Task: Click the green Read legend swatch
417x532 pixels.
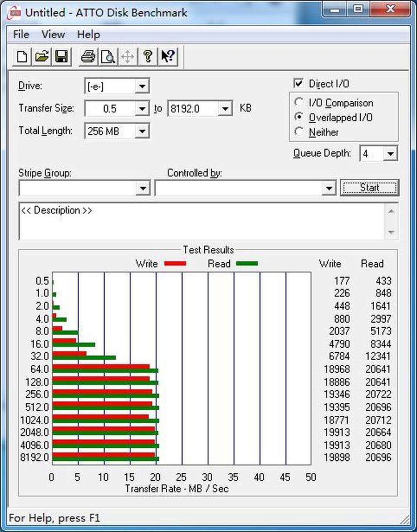Action: (x=247, y=263)
